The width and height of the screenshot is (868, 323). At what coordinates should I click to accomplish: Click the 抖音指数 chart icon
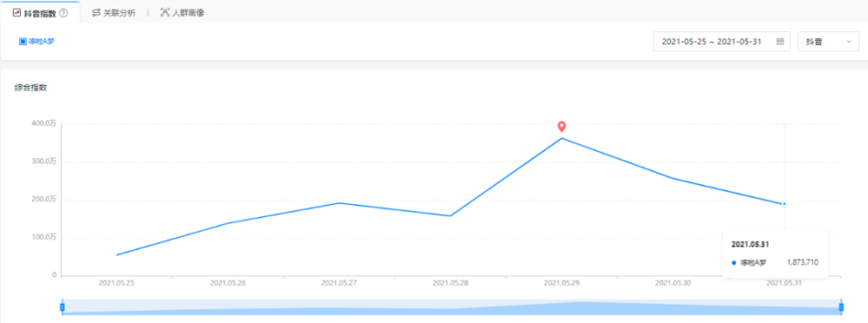click(16, 13)
